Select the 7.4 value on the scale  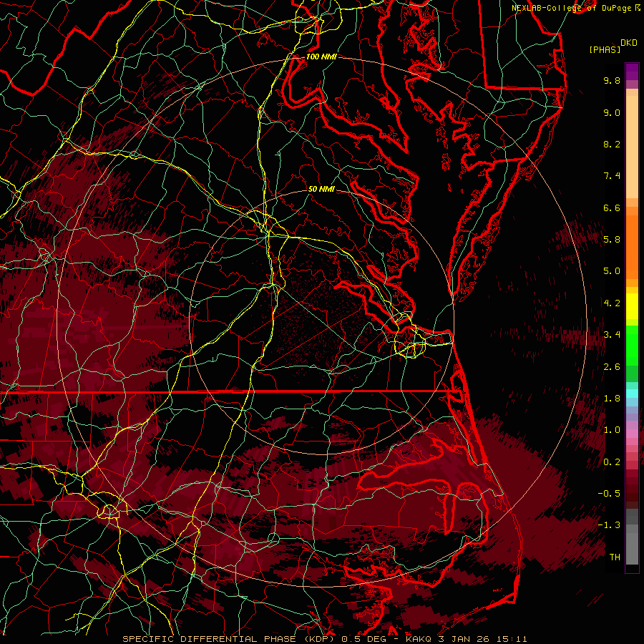point(612,176)
